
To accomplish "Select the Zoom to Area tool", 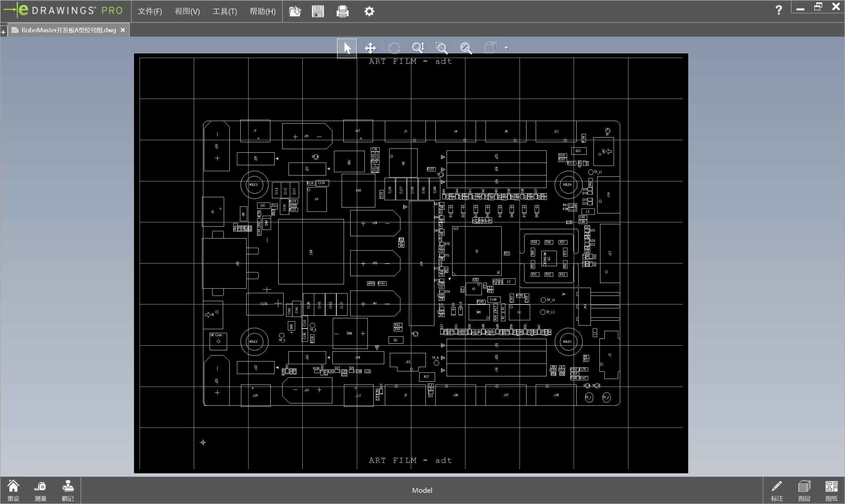I will click(442, 48).
